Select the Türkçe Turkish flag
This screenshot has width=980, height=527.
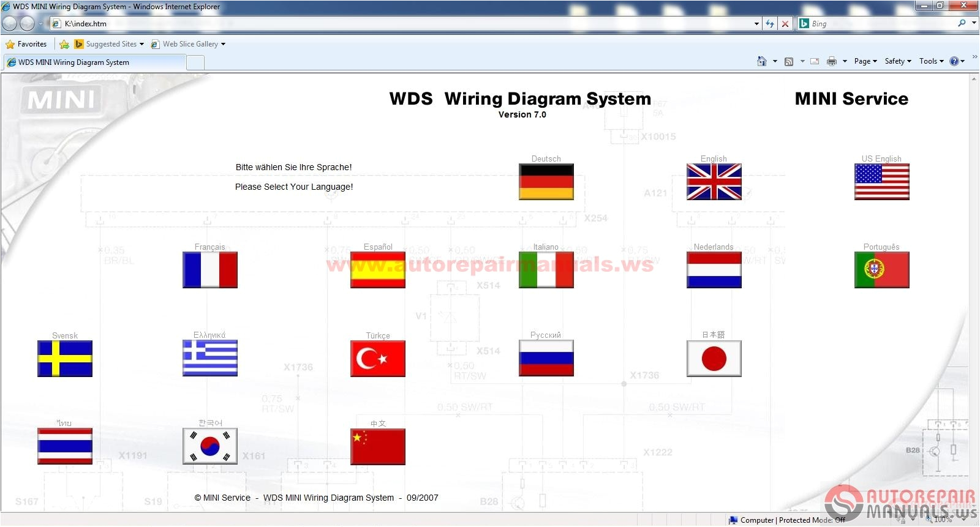pos(378,359)
